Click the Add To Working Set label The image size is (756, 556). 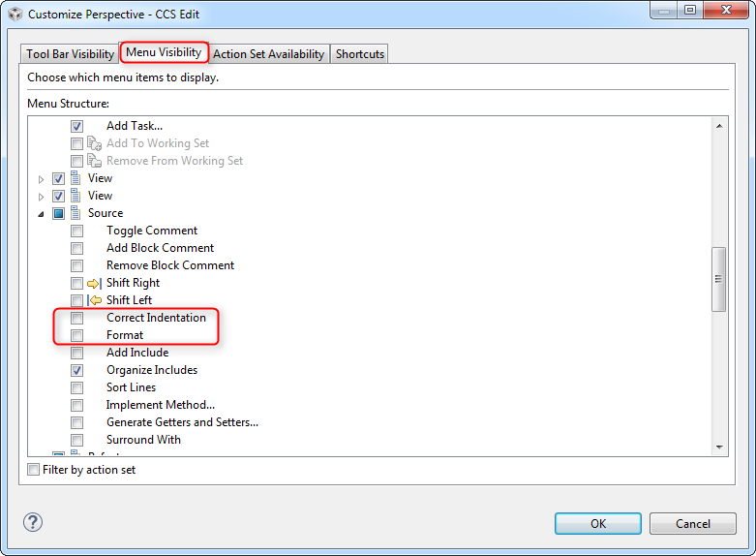[158, 143]
